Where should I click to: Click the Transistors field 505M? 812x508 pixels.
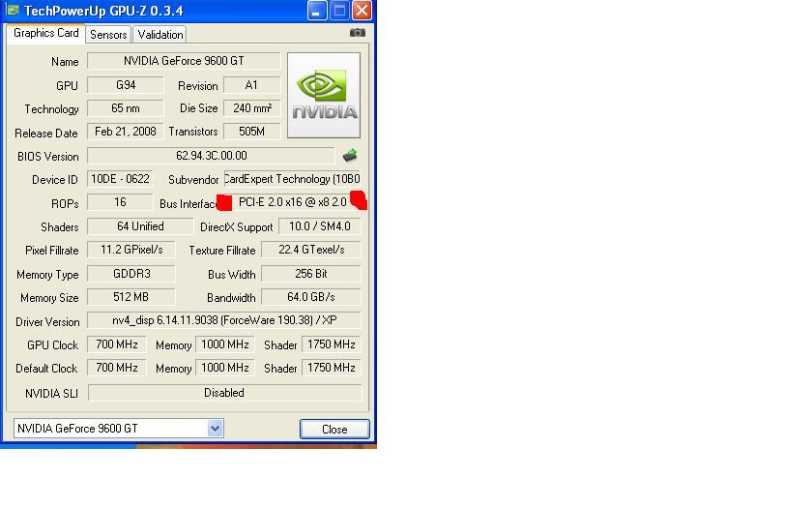pos(251,132)
